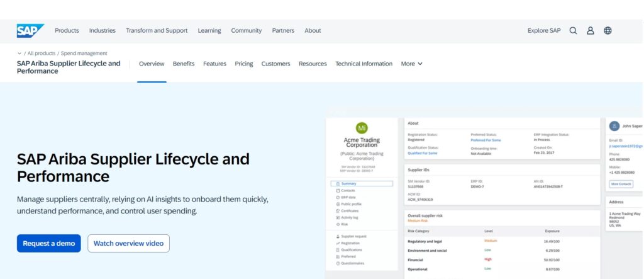Open the About menu
Viewport: 644px width, 279px height.
click(313, 30)
